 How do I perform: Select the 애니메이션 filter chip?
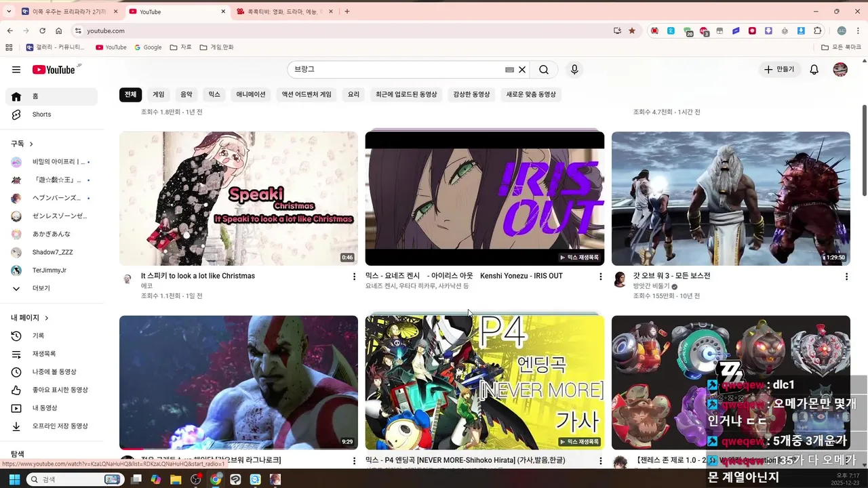pyautogui.click(x=251, y=94)
